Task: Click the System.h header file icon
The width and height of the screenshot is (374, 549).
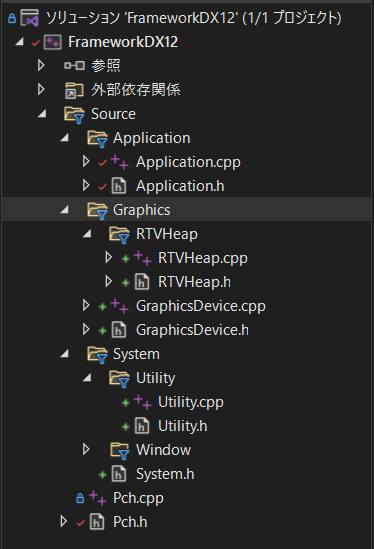Action: click(119, 474)
